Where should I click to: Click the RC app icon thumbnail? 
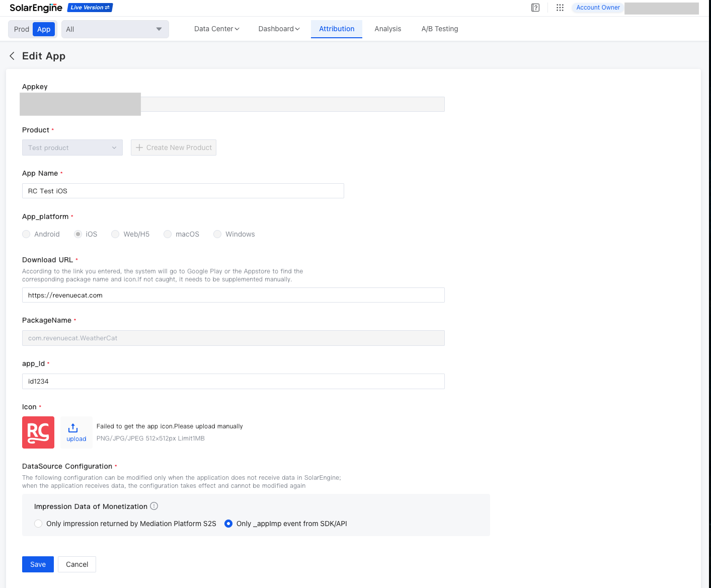click(x=38, y=432)
